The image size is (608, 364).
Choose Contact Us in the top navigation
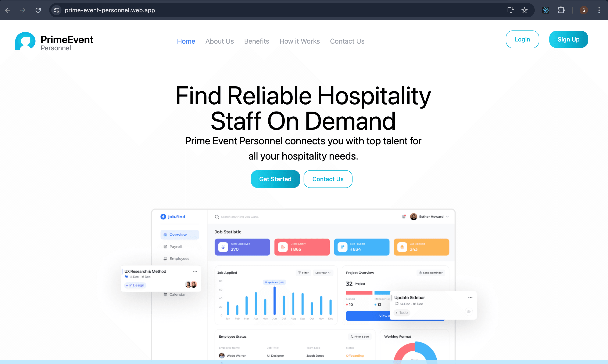pos(347,41)
